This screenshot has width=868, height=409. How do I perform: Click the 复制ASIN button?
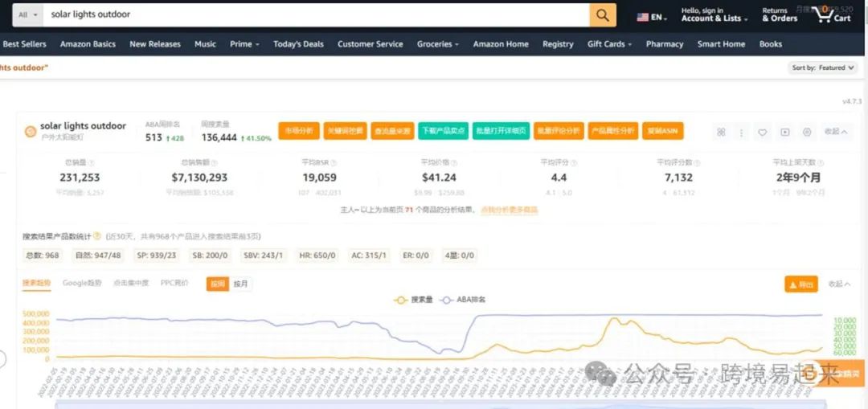pos(662,131)
